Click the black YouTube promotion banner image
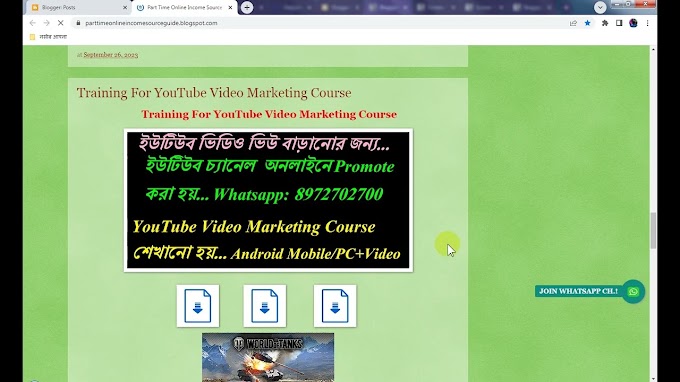The width and height of the screenshot is (680, 382). pyautogui.click(x=268, y=200)
